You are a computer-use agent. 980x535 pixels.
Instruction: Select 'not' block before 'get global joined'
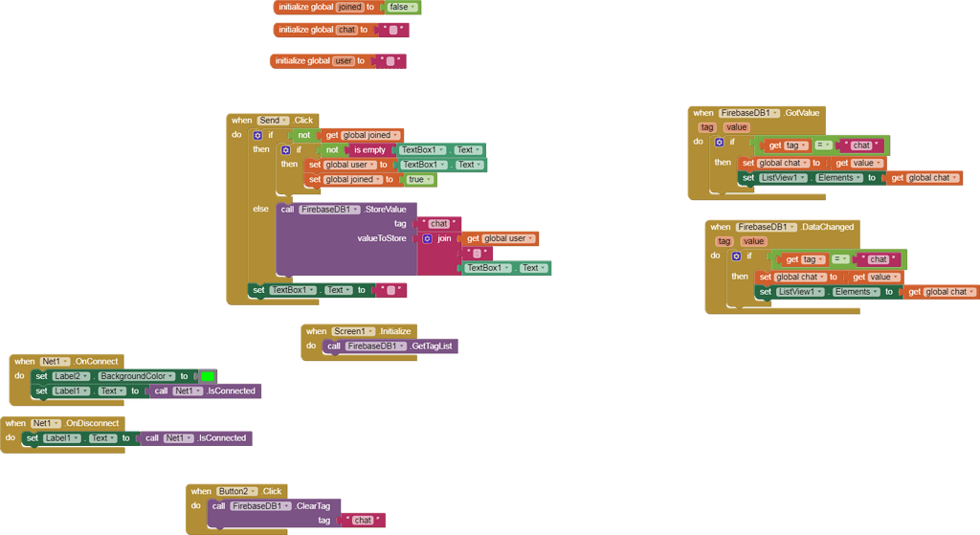(x=303, y=135)
